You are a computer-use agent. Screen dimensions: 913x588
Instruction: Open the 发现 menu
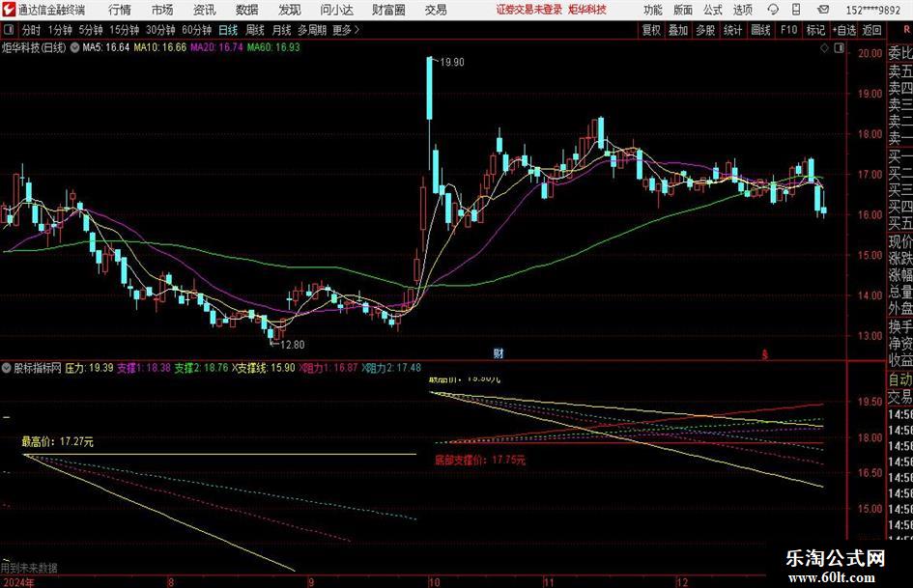pos(290,10)
